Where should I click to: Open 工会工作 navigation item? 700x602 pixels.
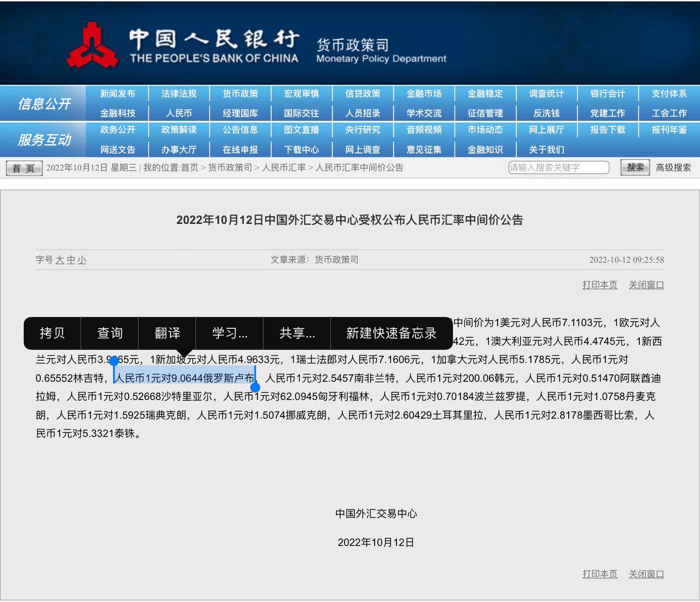(x=669, y=113)
